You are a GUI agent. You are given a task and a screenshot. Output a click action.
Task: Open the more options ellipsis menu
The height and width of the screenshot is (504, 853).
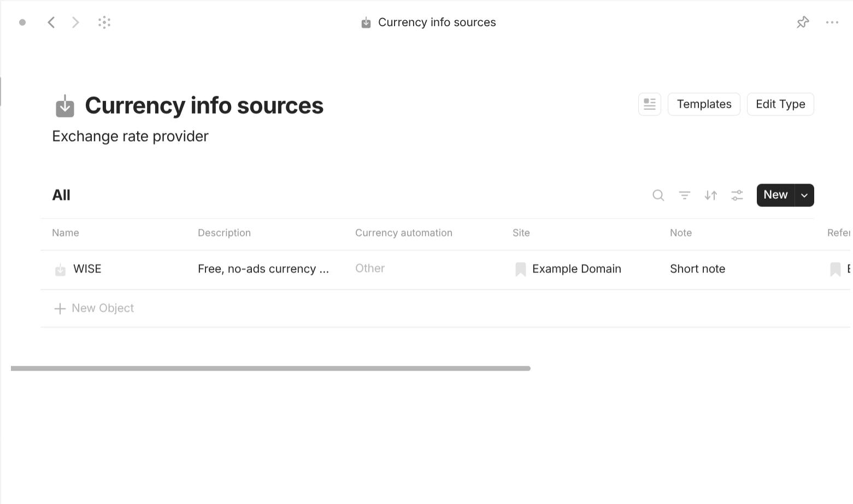point(832,22)
